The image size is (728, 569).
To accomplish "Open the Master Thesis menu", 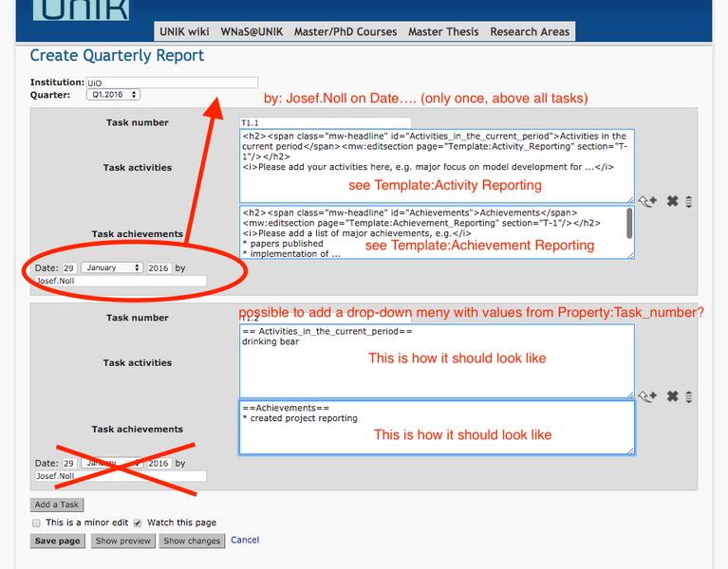I will tap(443, 31).
